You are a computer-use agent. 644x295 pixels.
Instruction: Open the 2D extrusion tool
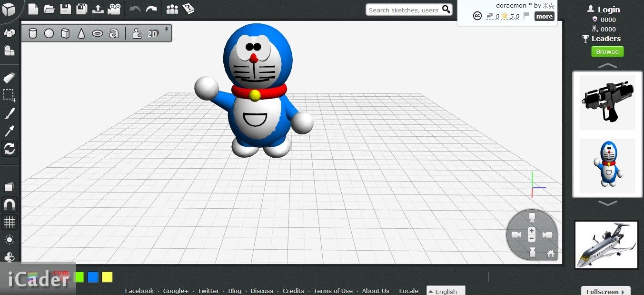(x=153, y=33)
